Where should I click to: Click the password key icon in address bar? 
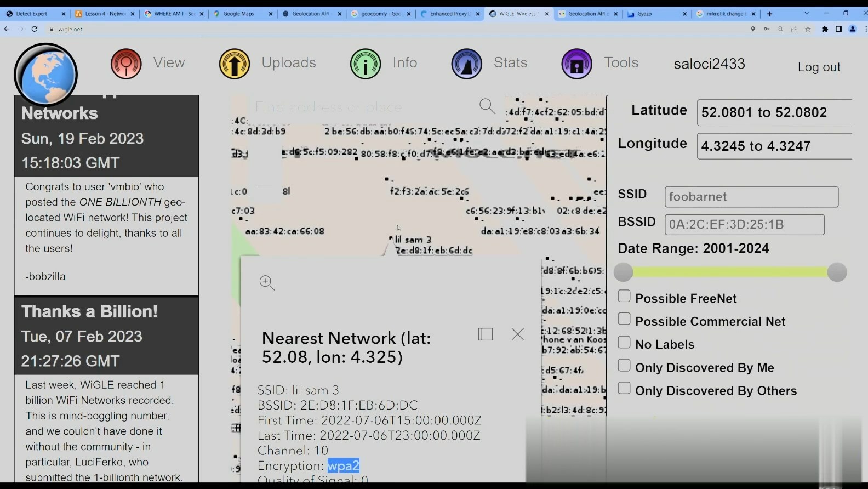point(767,29)
